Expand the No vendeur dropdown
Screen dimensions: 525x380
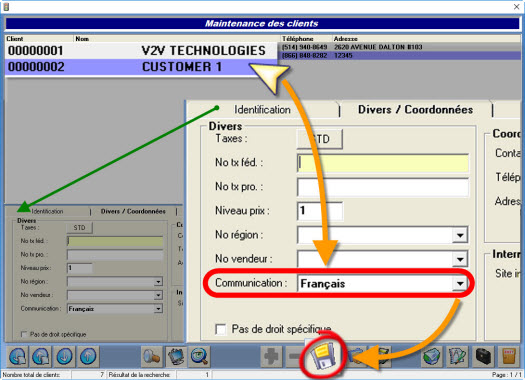pos(460,259)
